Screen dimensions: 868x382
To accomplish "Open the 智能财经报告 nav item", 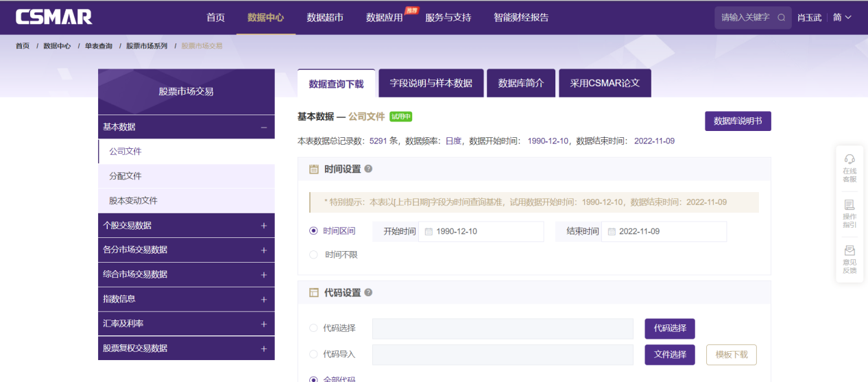I will [521, 18].
